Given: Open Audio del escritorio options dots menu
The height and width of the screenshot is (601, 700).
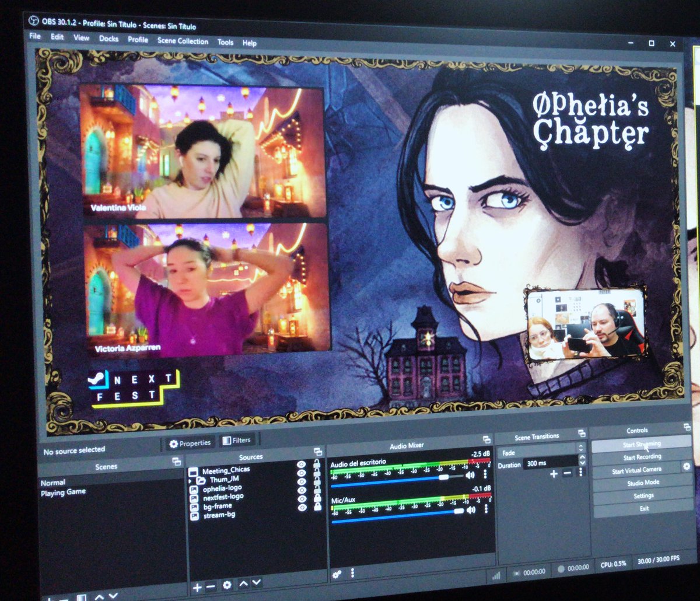Looking at the screenshot, I should click(x=484, y=474).
